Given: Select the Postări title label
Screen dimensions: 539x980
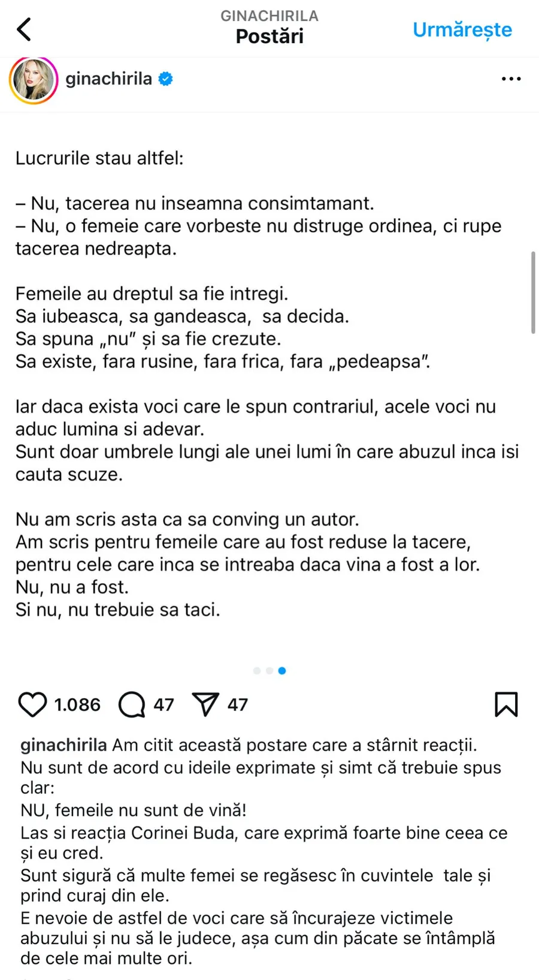Looking at the screenshot, I should [269, 36].
